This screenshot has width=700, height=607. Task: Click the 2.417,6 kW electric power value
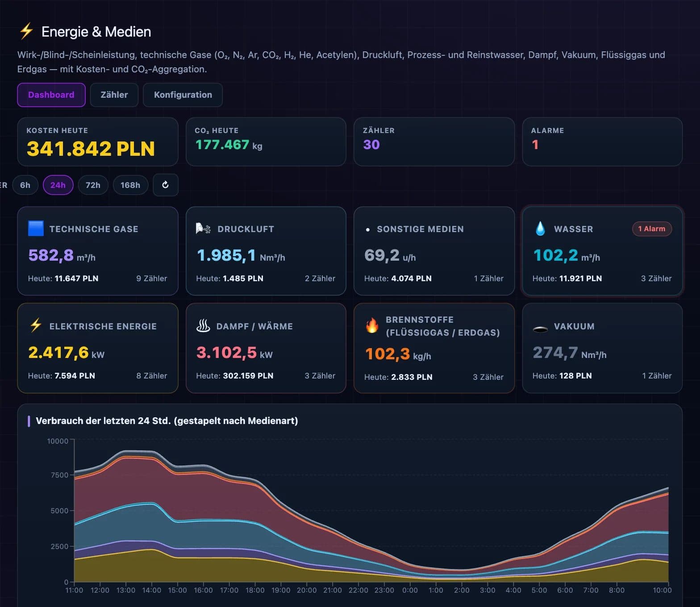pyautogui.click(x=66, y=353)
